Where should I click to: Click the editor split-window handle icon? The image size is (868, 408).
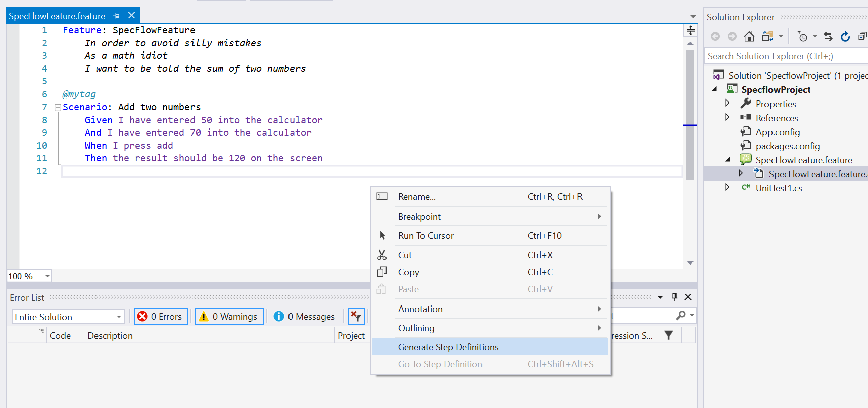[691, 30]
